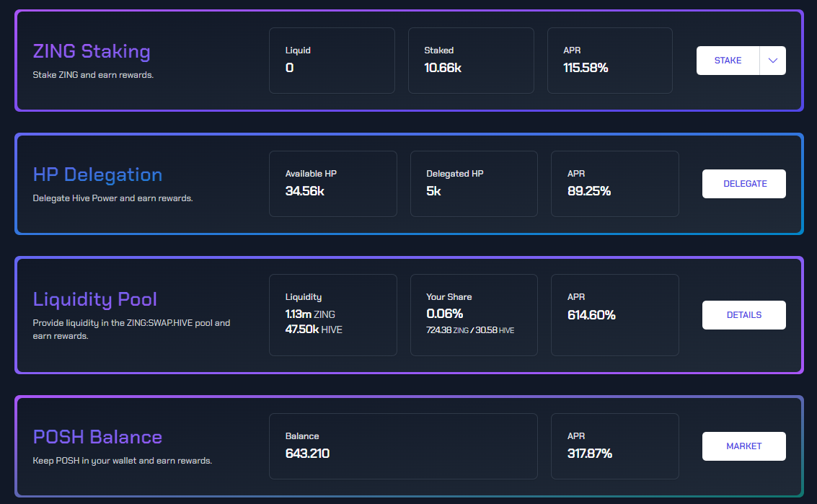The width and height of the screenshot is (817, 504).
Task: Select the Liquidity amount 1.13m ZING
Action: [x=310, y=314]
